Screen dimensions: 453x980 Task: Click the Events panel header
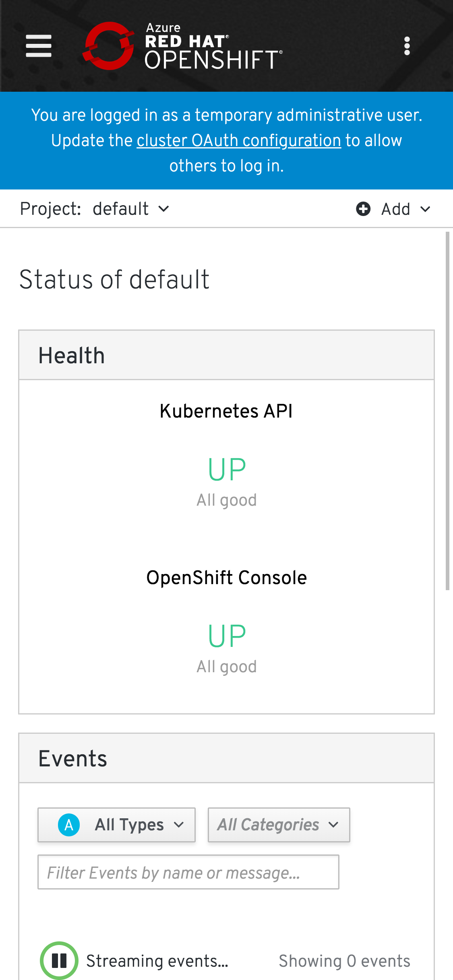tap(226, 758)
